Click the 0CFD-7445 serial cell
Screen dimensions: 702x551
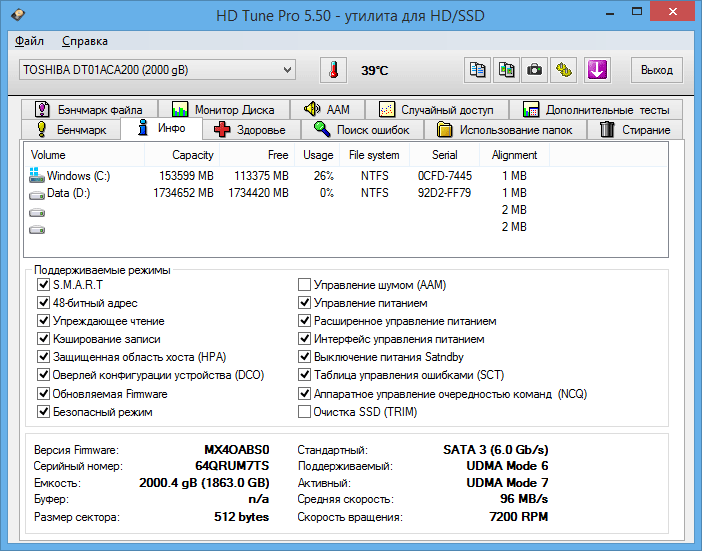tap(445, 175)
